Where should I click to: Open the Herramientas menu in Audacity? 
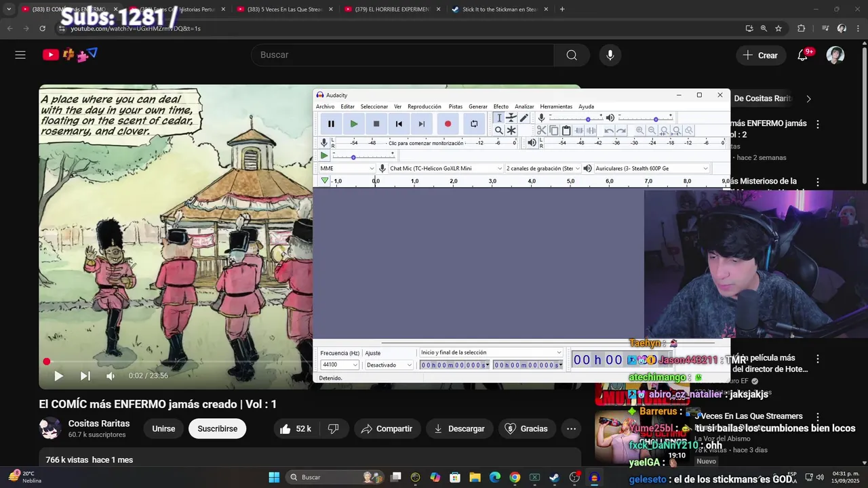556,106
